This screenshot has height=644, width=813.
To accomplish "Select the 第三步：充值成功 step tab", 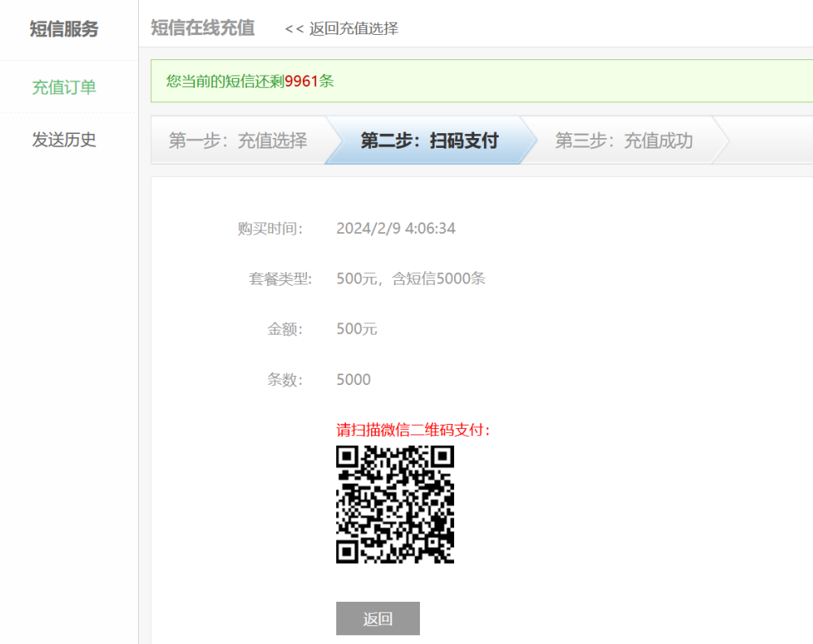I will click(x=624, y=140).
